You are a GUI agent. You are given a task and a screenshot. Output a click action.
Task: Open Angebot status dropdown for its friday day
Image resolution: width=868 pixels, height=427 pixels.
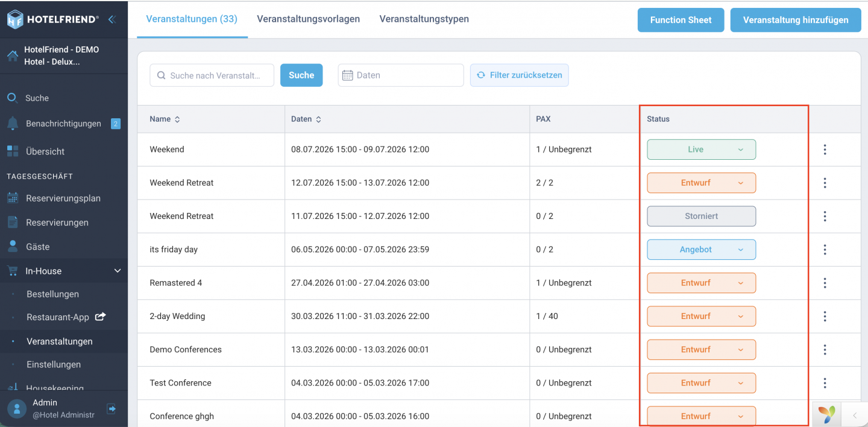(701, 250)
